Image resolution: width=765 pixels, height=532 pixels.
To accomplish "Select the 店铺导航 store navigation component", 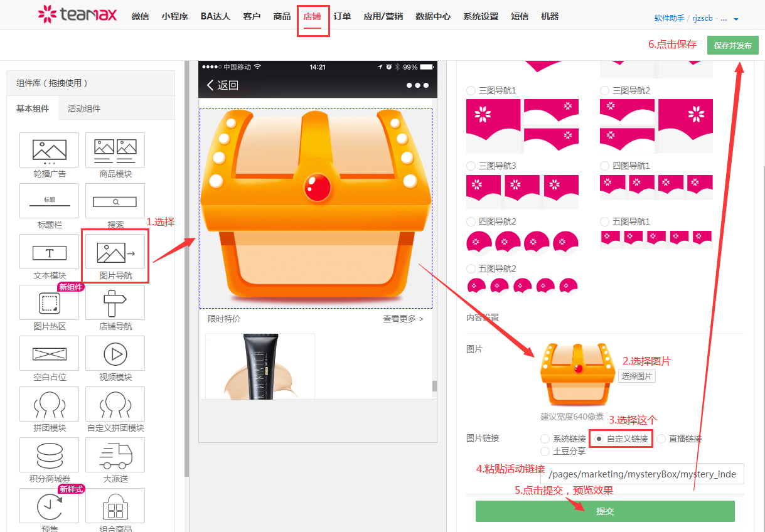I will tap(115, 302).
